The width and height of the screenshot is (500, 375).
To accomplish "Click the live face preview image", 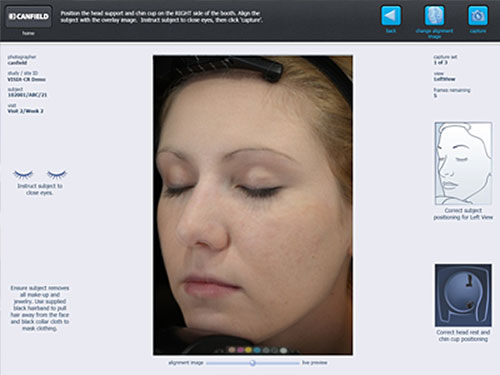I will point(253,205).
